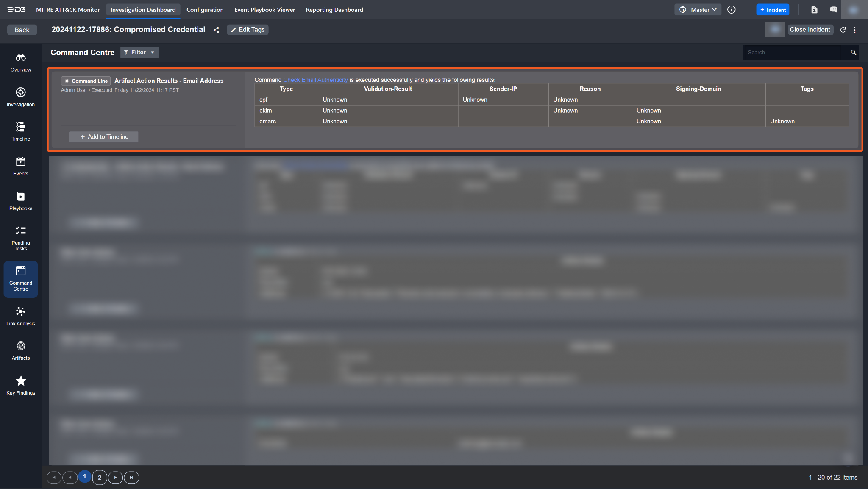Viewport: 868px width, 489px height.
Task: Click the Add to Timeline button
Action: coord(104,137)
